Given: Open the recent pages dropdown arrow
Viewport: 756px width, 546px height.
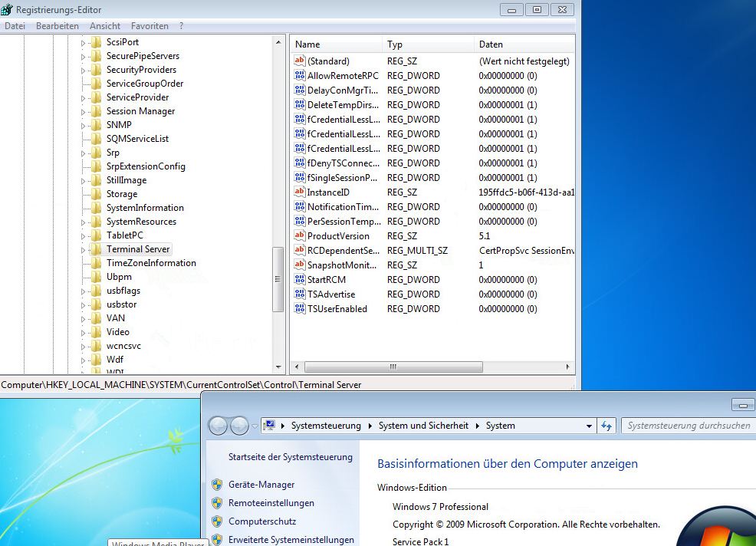Looking at the screenshot, I should (x=255, y=426).
